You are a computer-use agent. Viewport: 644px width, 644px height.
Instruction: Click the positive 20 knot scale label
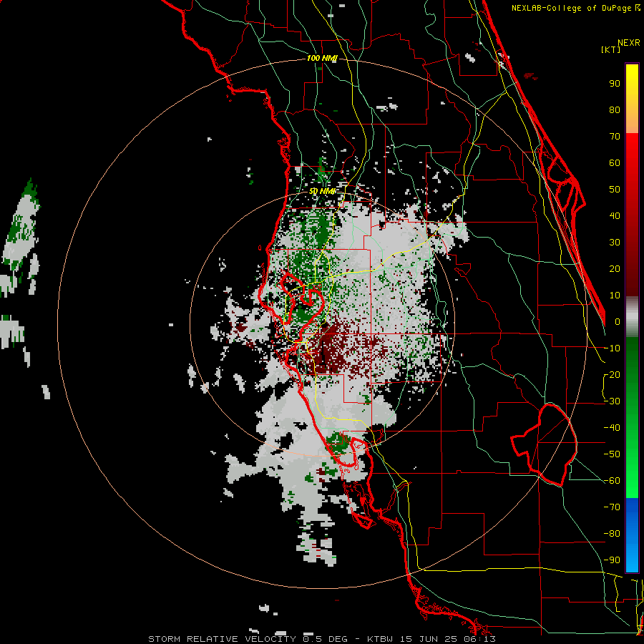pyautogui.click(x=615, y=269)
